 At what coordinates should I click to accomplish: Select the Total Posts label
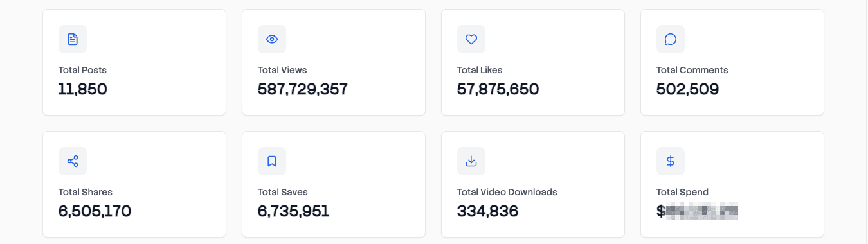point(82,70)
